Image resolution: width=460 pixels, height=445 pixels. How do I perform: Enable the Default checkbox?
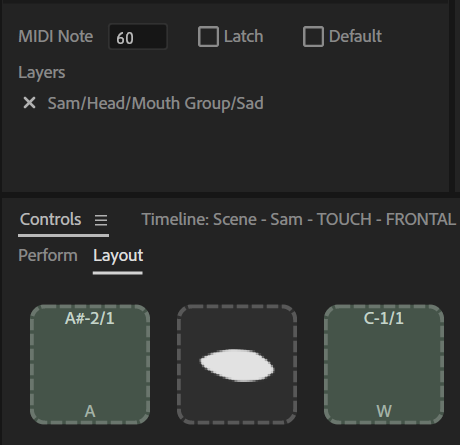[x=313, y=36]
